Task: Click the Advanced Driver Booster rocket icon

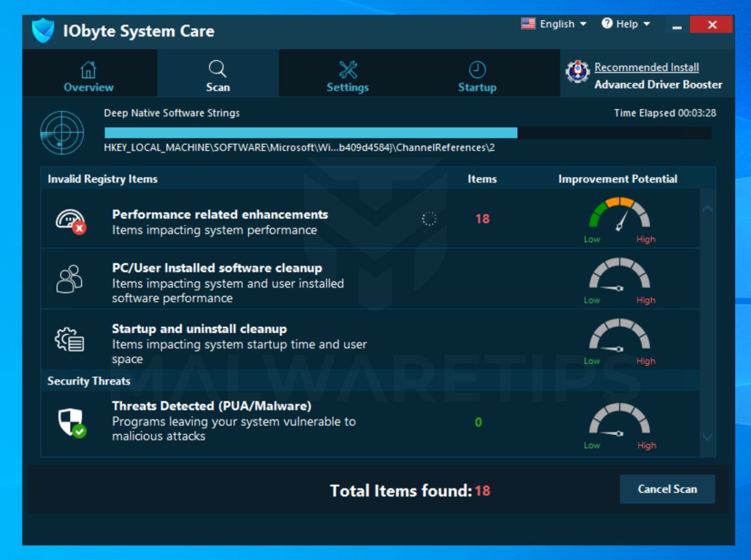Action: [577, 73]
